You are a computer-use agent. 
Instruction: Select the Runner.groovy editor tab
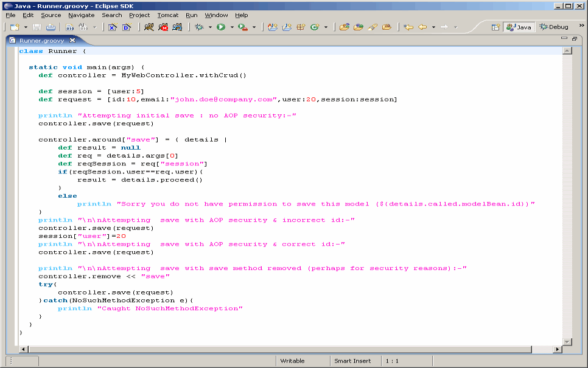(41, 41)
